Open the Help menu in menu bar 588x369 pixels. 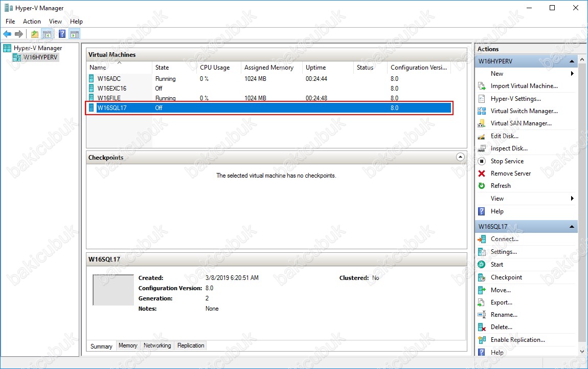[76, 21]
